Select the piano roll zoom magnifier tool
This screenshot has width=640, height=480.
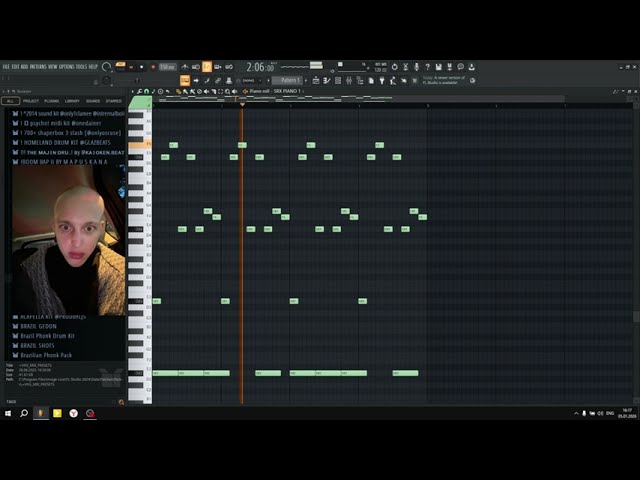pyautogui.click(x=227, y=91)
